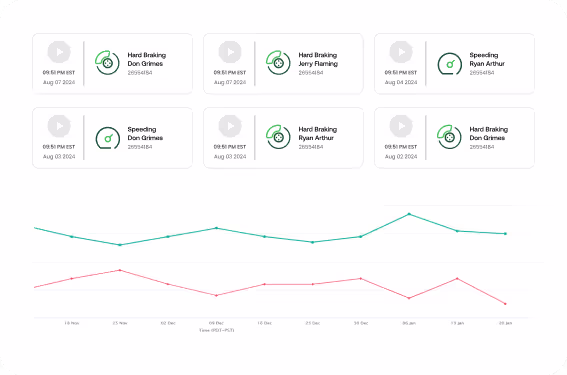Play the Speeding Don Grimes video
The image size is (567, 375).
point(59,126)
